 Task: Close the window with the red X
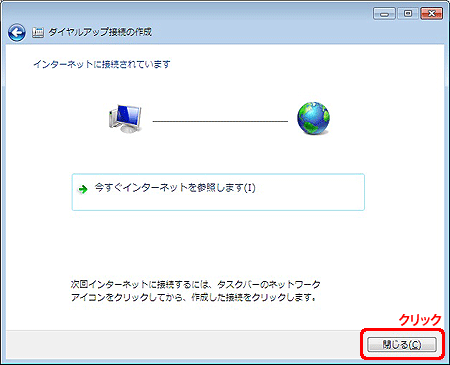coord(431,14)
